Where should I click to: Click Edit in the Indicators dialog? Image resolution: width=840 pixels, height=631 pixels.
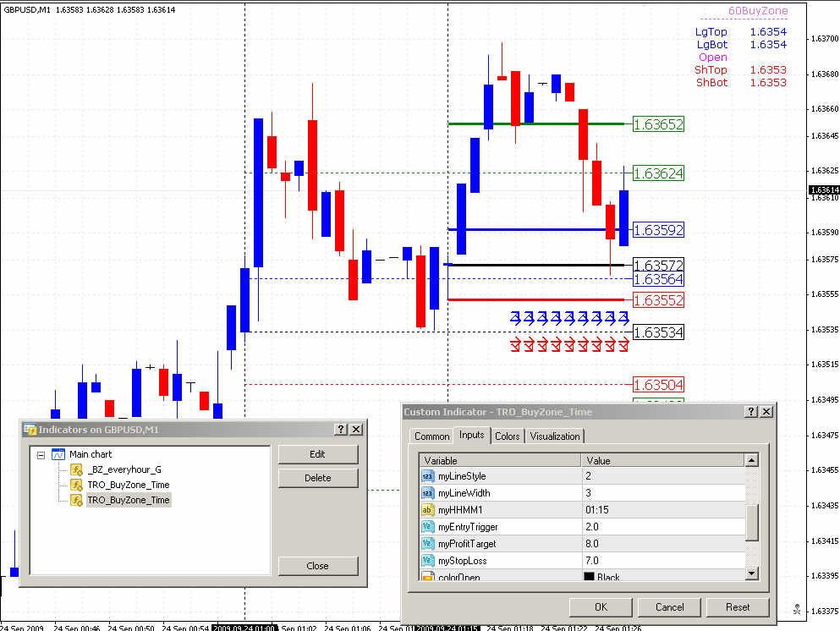317,454
